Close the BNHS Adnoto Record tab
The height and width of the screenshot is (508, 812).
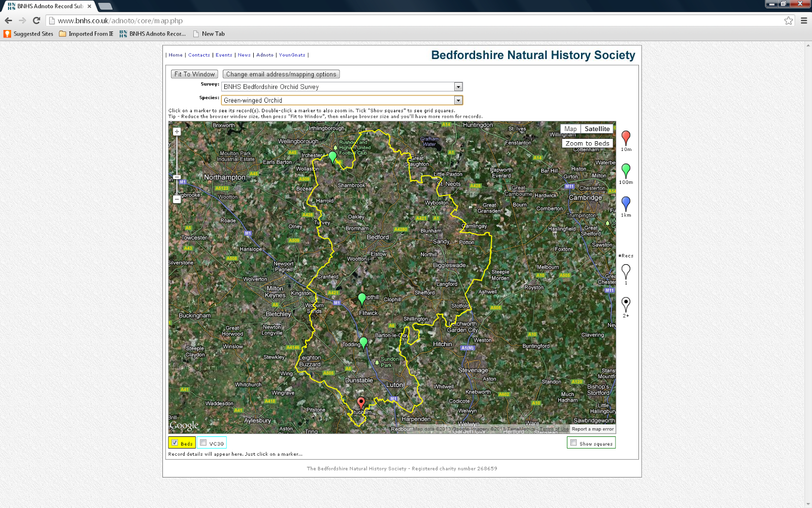89,6
